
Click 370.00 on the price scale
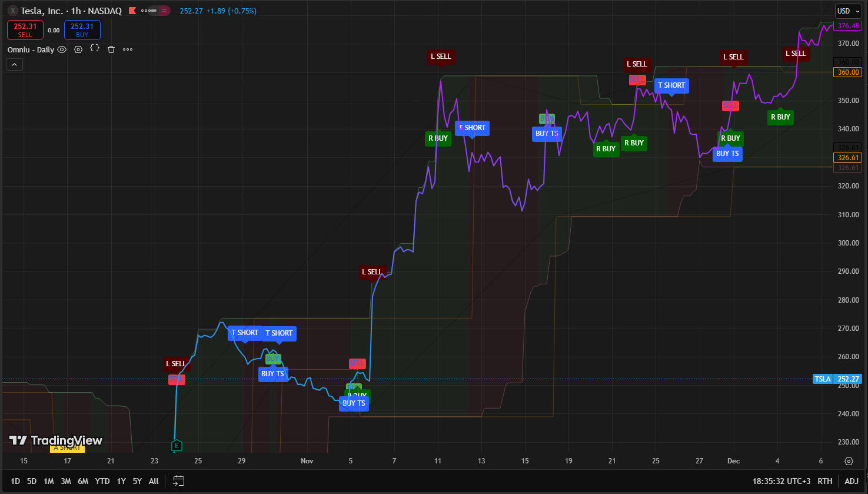[849, 44]
